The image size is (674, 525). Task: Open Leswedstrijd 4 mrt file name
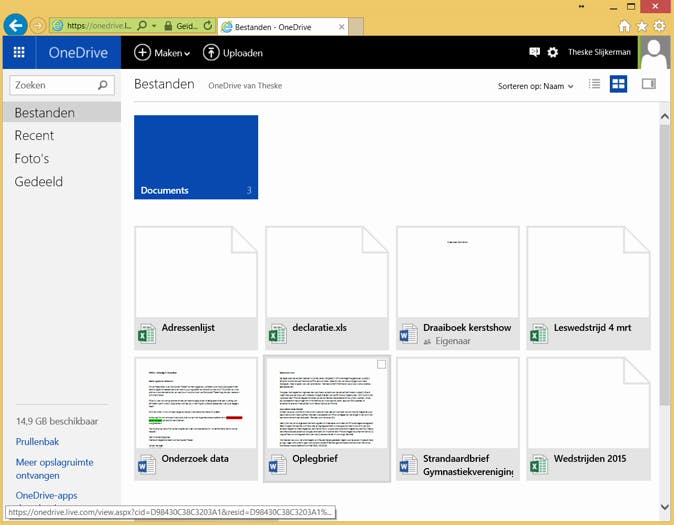pyautogui.click(x=592, y=328)
